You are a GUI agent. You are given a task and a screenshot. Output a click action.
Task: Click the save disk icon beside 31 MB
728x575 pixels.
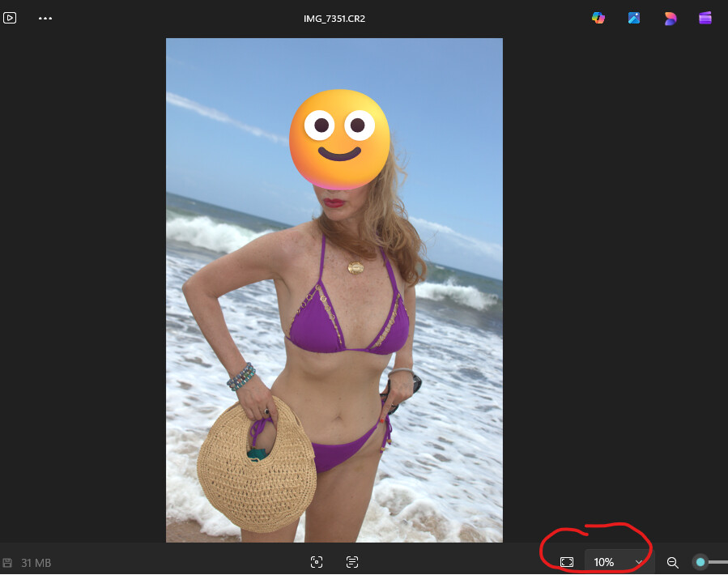click(7, 563)
